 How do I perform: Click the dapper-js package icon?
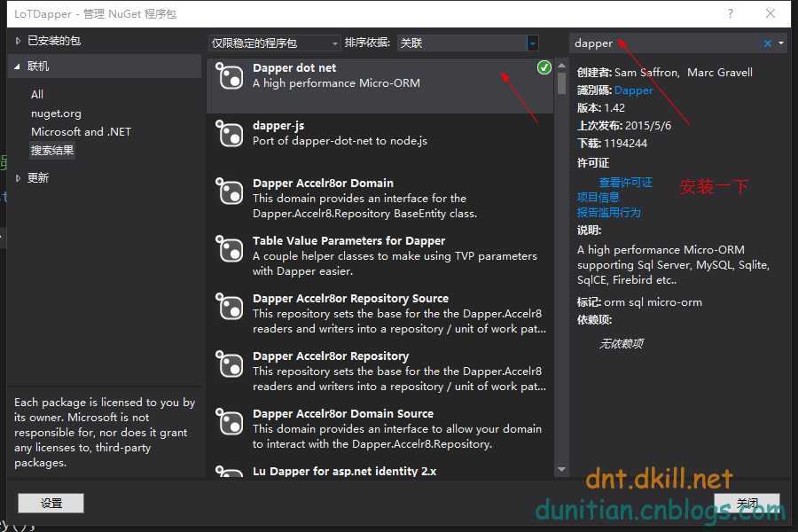click(x=230, y=133)
